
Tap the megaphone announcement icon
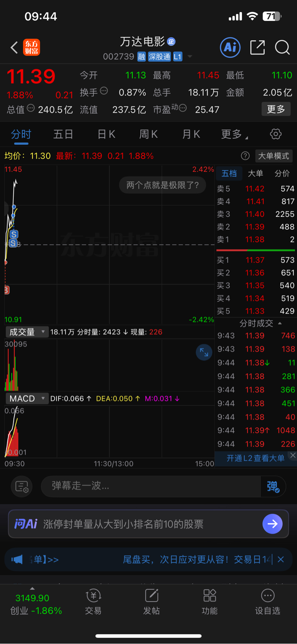[17, 560]
